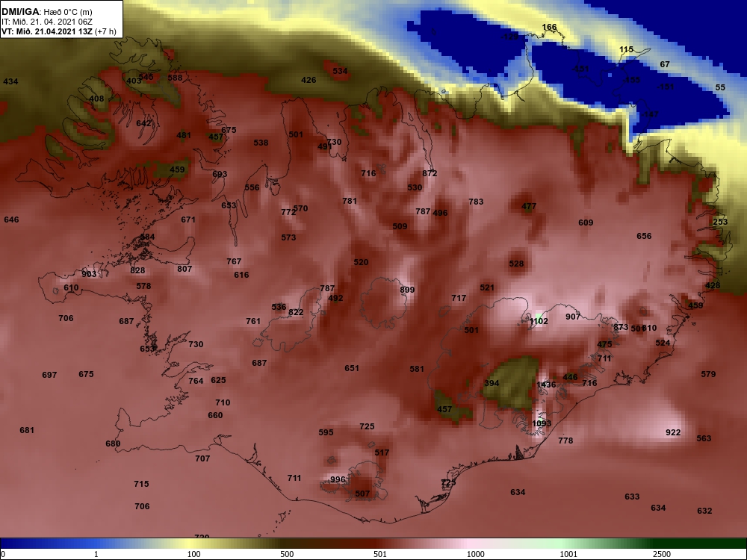Click the 394 map value
This screenshot has width=747, height=560.
click(x=492, y=383)
